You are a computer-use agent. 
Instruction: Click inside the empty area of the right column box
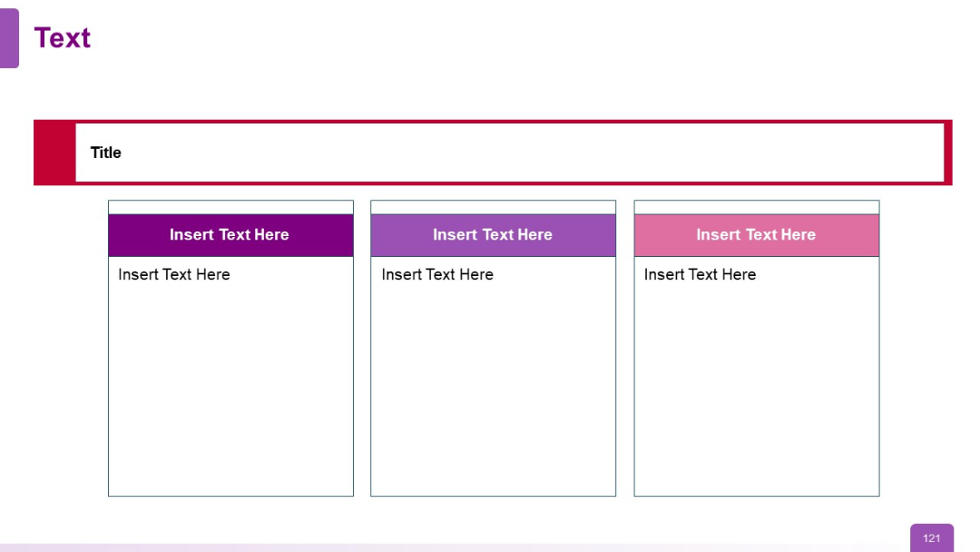757,390
